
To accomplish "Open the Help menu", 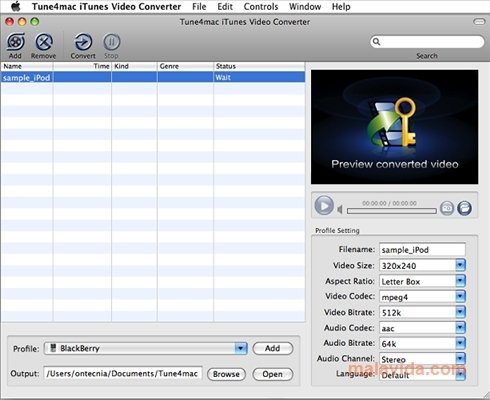I will click(341, 6).
